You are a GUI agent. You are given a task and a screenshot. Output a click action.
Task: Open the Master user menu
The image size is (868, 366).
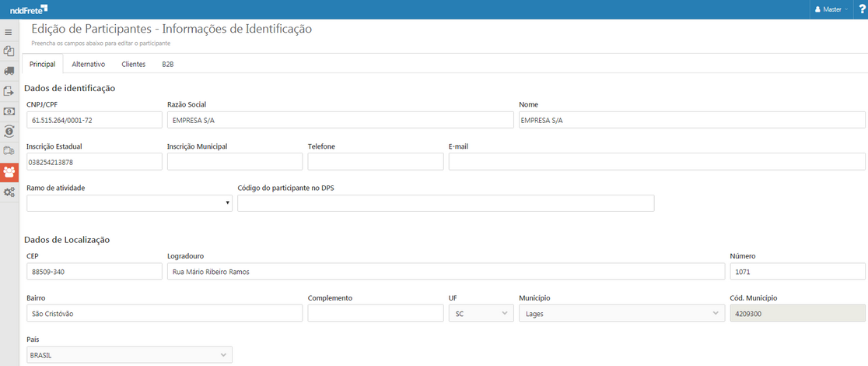(831, 9)
